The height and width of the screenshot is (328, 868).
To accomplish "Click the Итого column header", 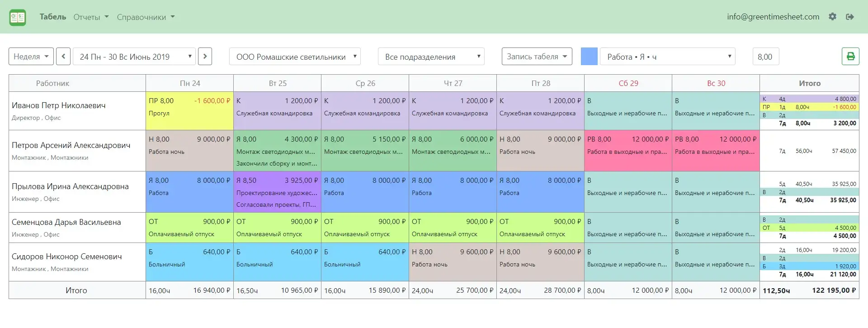I will click(809, 83).
